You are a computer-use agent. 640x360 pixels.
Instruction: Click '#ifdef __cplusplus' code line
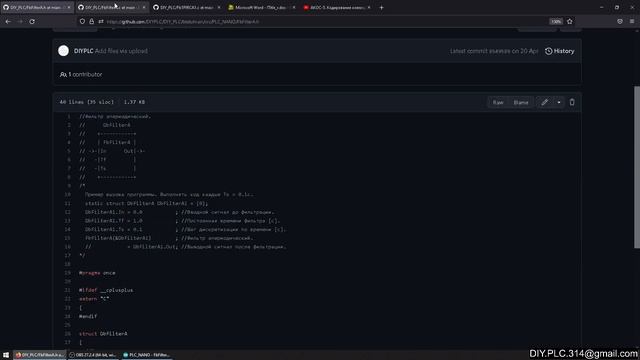coord(106,290)
